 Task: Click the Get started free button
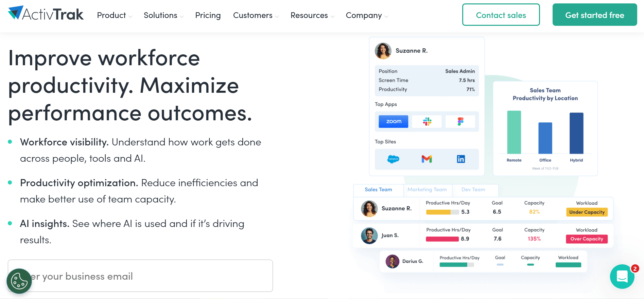tap(595, 15)
